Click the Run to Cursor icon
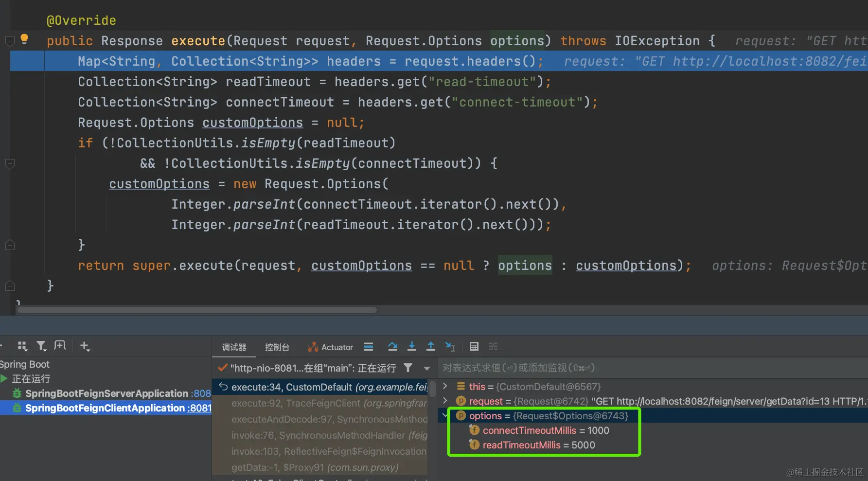Viewport: 868px width, 481px height. pyautogui.click(x=450, y=346)
